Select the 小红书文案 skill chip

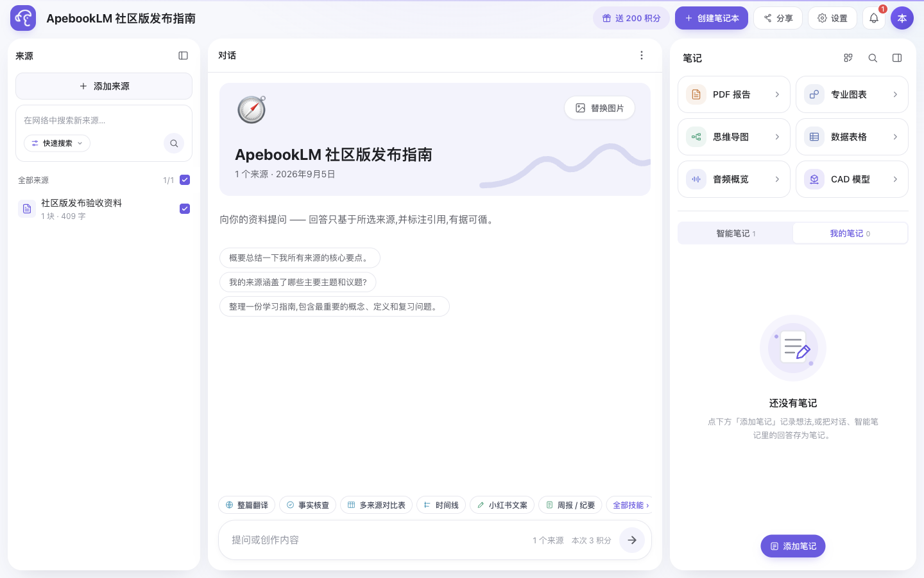pyautogui.click(x=502, y=505)
